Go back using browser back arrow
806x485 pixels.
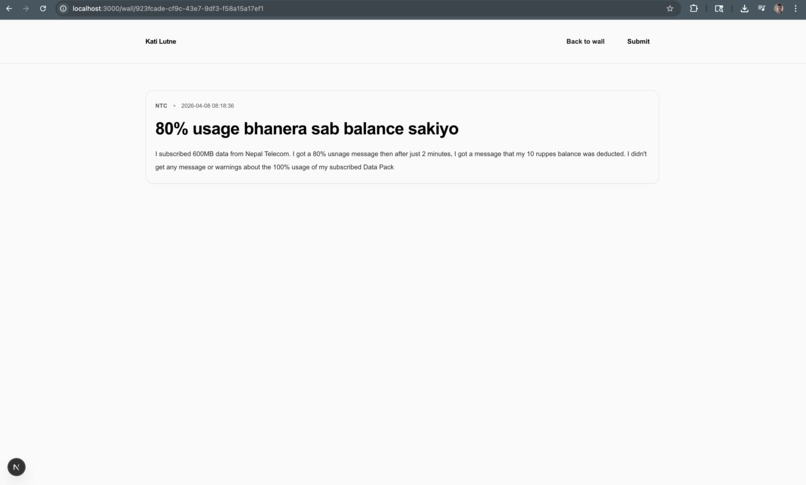coord(9,9)
